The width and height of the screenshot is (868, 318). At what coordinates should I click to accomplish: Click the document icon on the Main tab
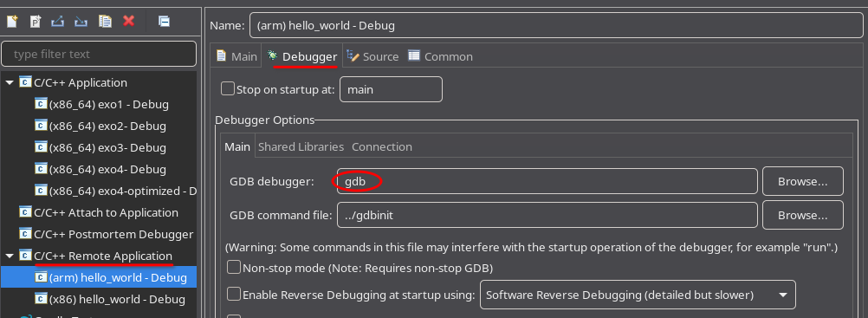(x=222, y=55)
